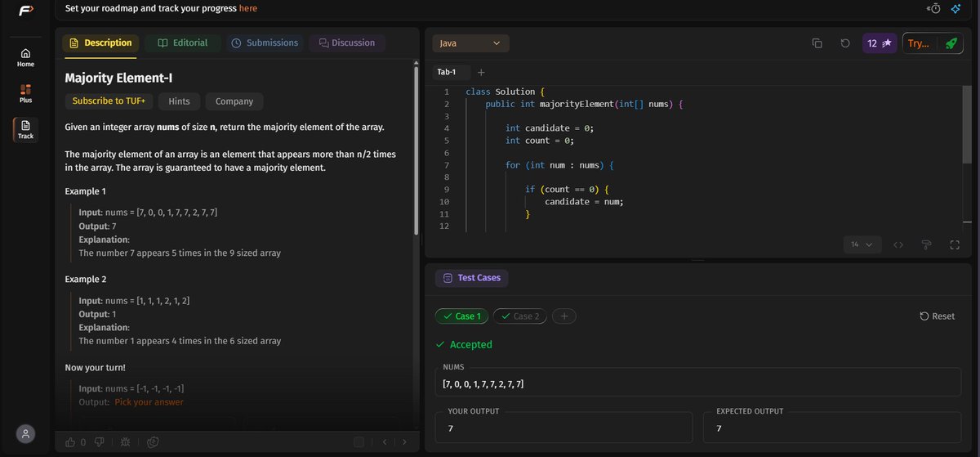Click the Your Output value box
Screen dimensions: 980x457
click(x=563, y=428)
